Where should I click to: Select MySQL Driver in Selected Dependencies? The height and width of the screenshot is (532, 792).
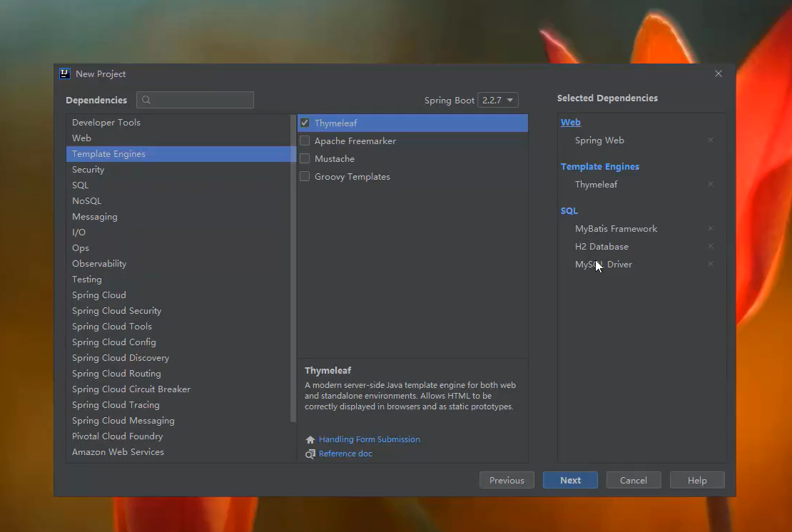point(603,265)
